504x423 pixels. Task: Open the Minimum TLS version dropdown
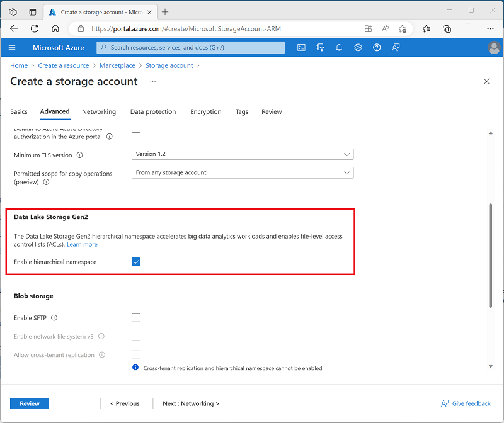242,154
